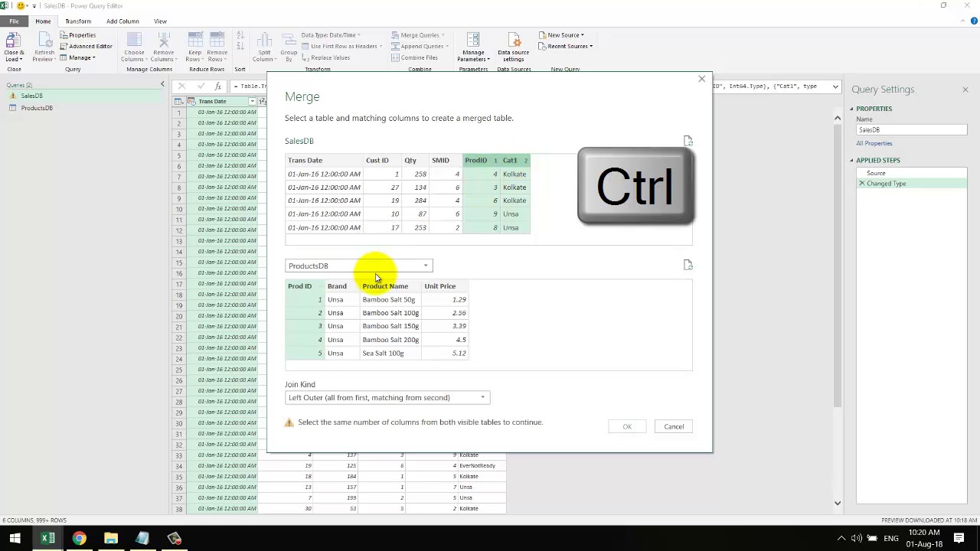Close the Query Settings pane
Viewport: 980px width, 551px height.
click(965, 90)
